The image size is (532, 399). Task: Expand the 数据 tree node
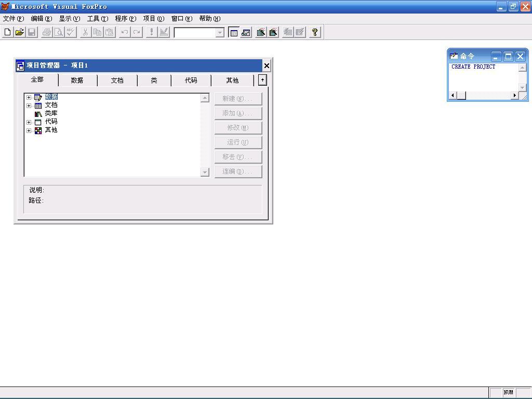click(29, 97)
